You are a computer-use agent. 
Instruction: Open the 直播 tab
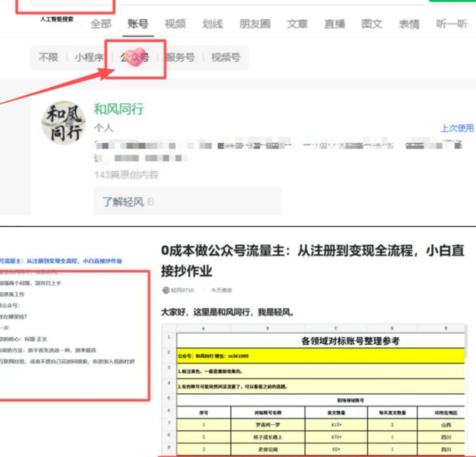[x=334, y=24]
